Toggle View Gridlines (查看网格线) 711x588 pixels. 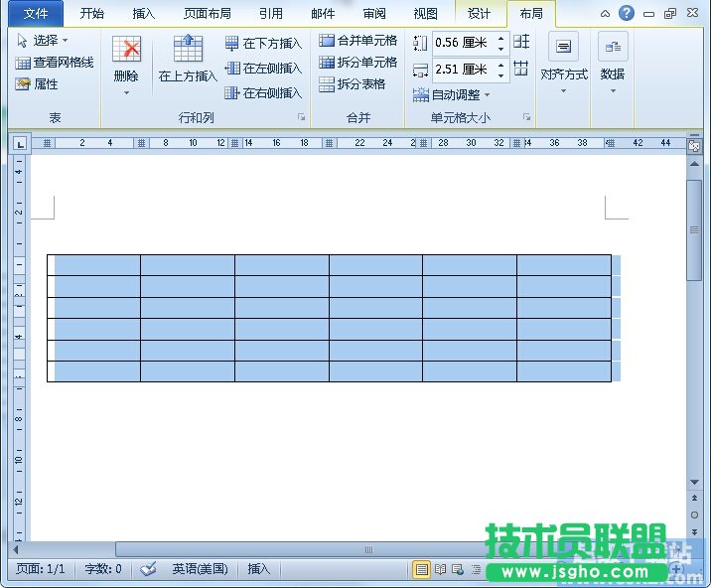pyautogui.click(x=55, y=63)
